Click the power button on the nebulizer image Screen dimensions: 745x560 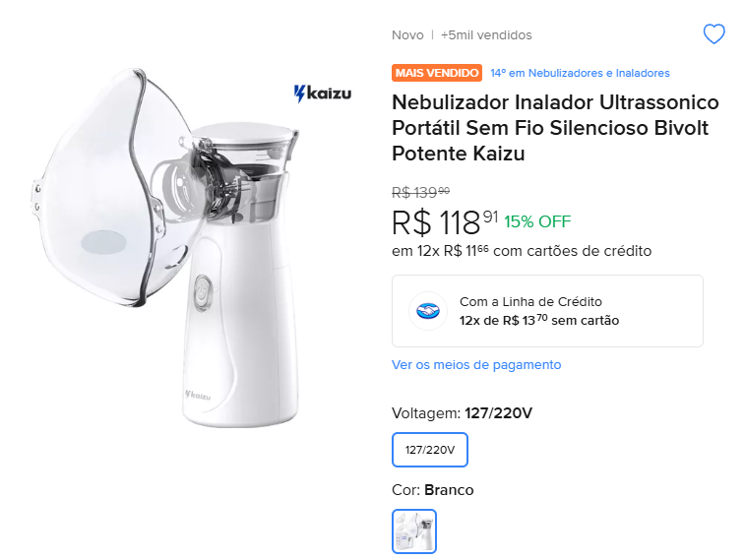click(203, 291)
